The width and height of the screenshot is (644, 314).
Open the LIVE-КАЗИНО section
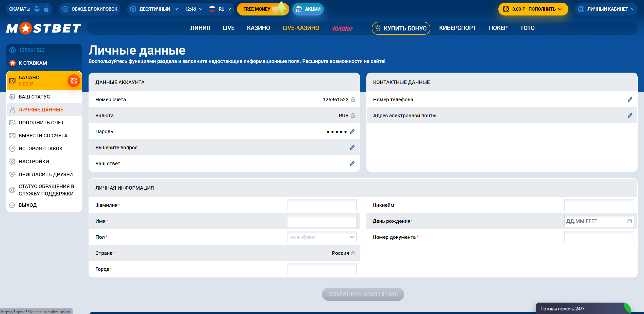click(x=301, y=28)
